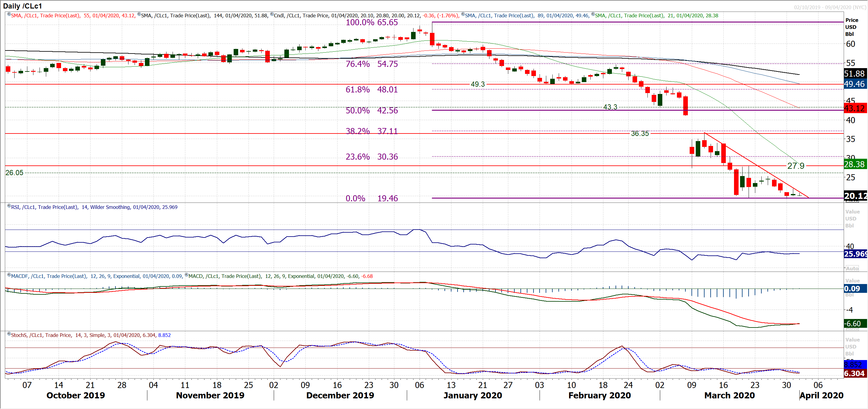868x409 pixels.
Task: Click the 51.88 black price tag
Action: tap(855, 74)
